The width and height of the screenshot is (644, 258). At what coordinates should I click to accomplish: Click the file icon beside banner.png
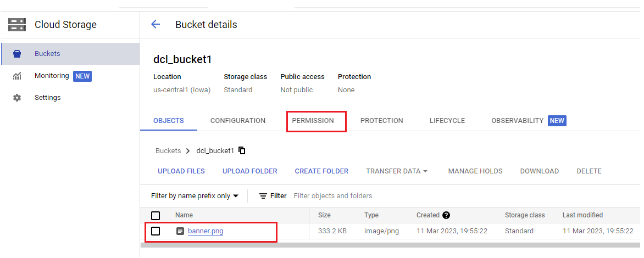(x=180, y=231)
